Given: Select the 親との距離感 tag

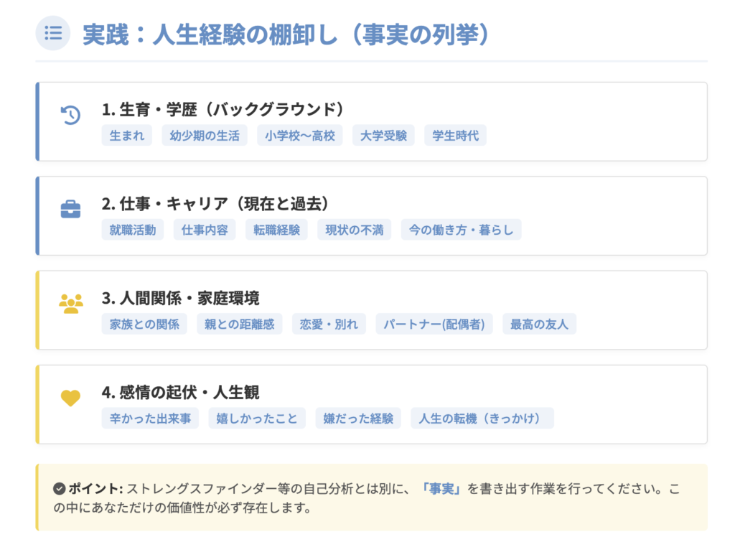Looking at the screenshot, I should point(240,324).
